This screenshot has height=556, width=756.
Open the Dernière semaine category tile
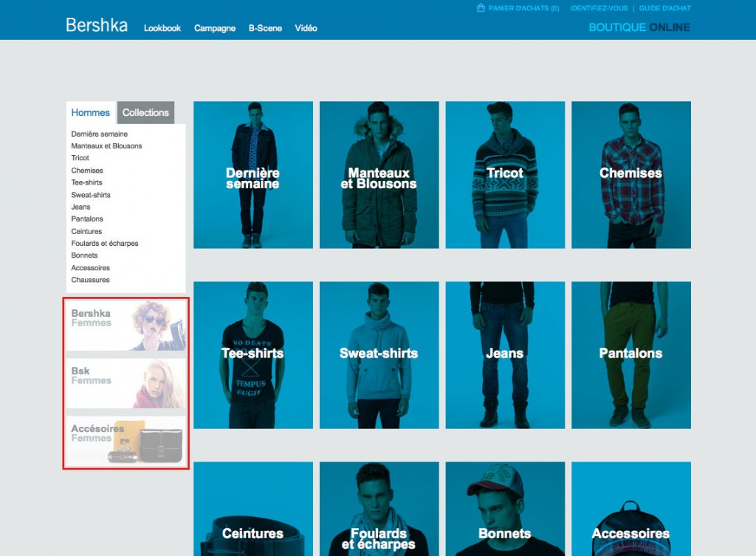click(x=253, y=175)
